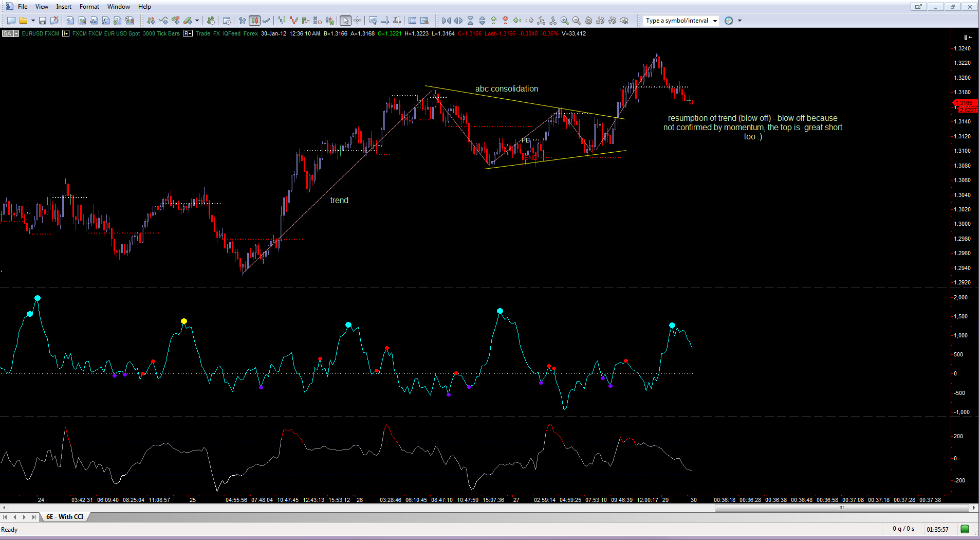Click the shift-to-last-bar icon on price axis
Viewport: 980px width, 540px height.
point(968,37)
